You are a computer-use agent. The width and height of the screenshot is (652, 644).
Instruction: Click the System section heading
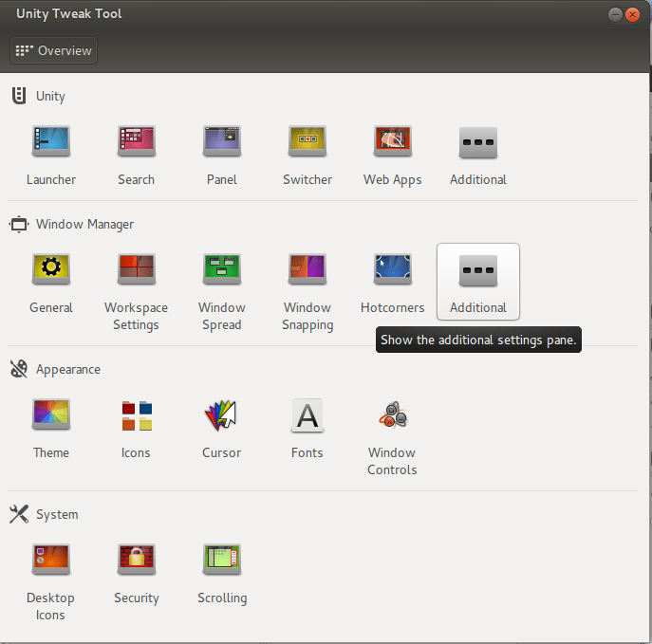57,514
